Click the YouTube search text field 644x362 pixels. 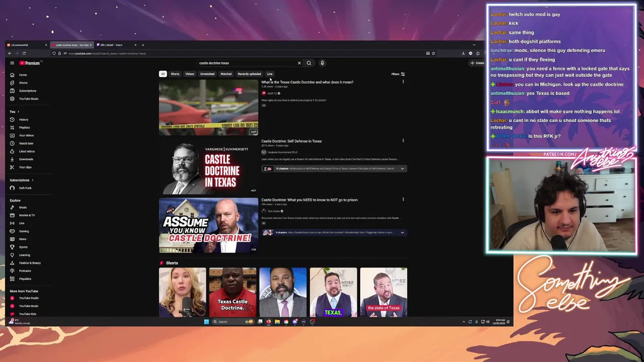tap(247, 63)
